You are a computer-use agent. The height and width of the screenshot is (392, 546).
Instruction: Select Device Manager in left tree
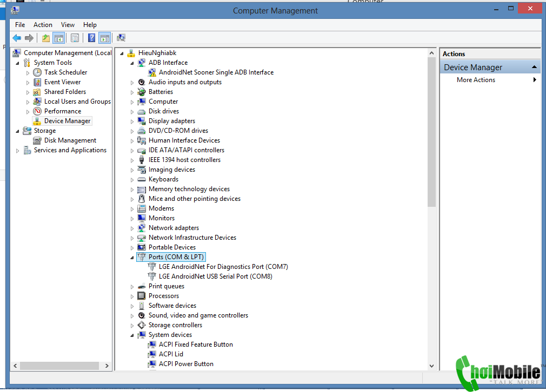pyautogui.click(x=67, y=121)
